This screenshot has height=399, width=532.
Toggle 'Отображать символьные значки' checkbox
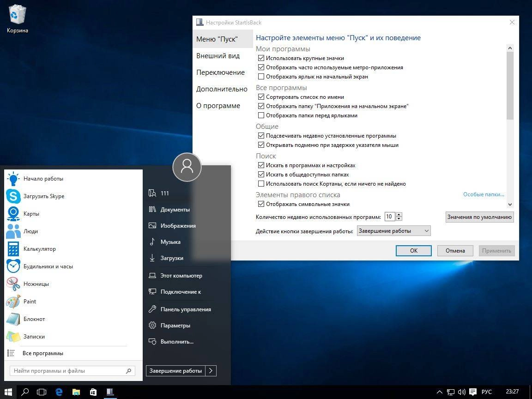261,204
